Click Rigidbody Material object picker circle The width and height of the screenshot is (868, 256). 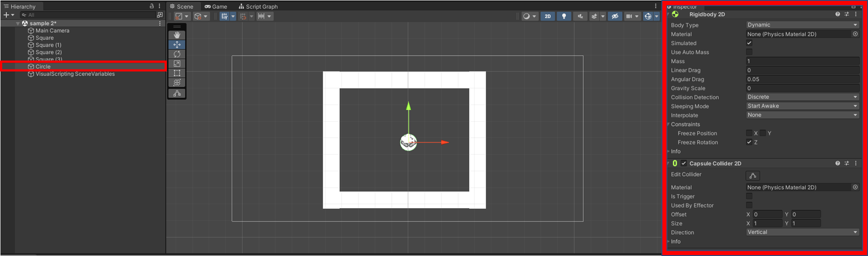click(855, 34)
